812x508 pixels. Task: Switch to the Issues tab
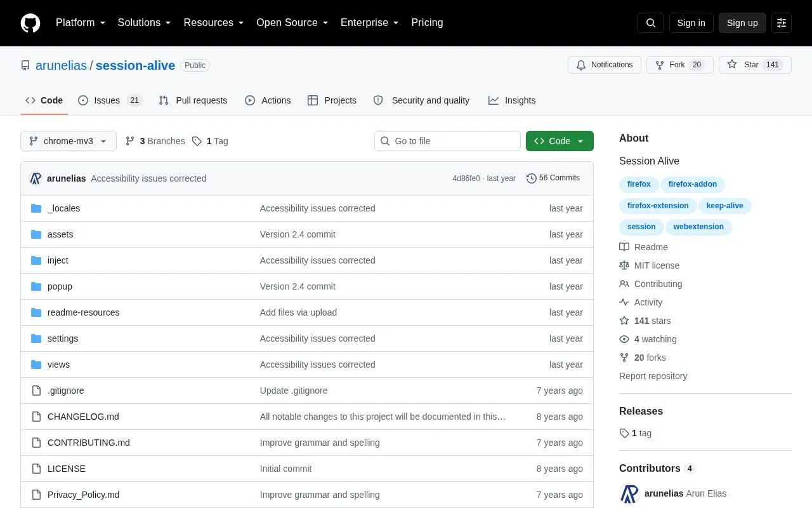tap(110, 100)
